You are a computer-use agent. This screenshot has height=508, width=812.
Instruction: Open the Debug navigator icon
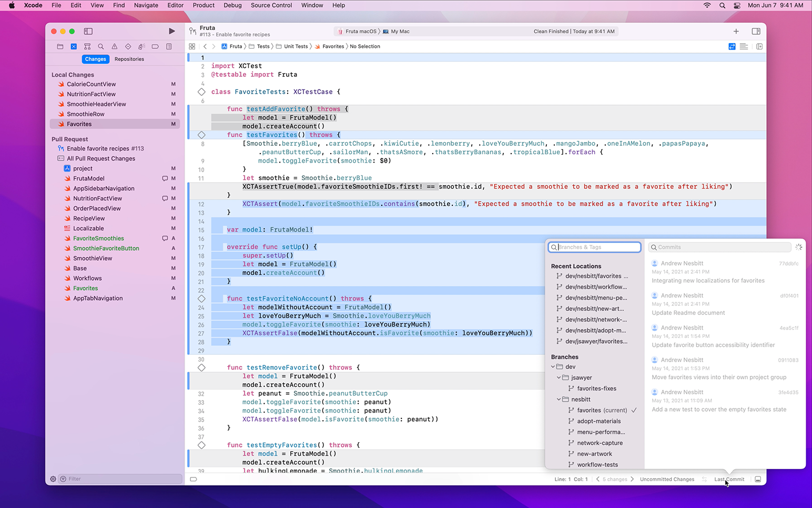[141, 46]
